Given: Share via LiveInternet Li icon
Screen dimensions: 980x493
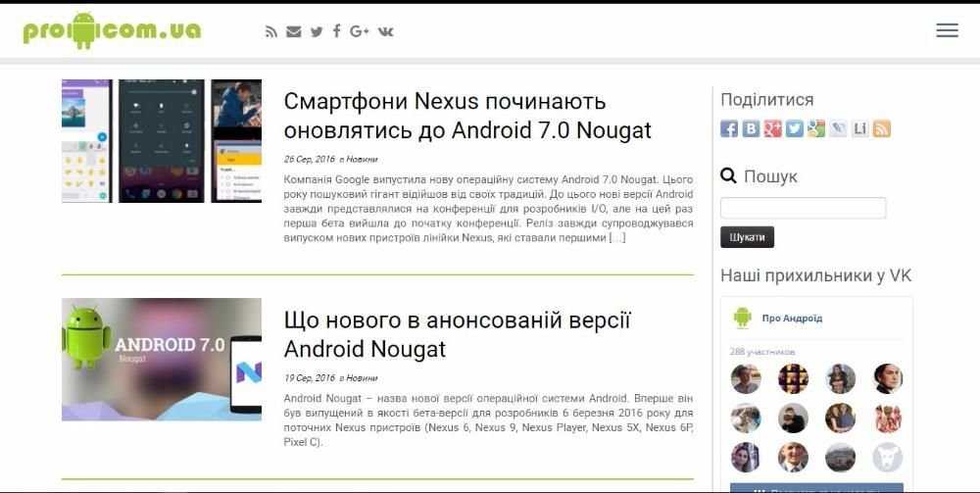Looking at the screenshot, I should tap(860, 128).
